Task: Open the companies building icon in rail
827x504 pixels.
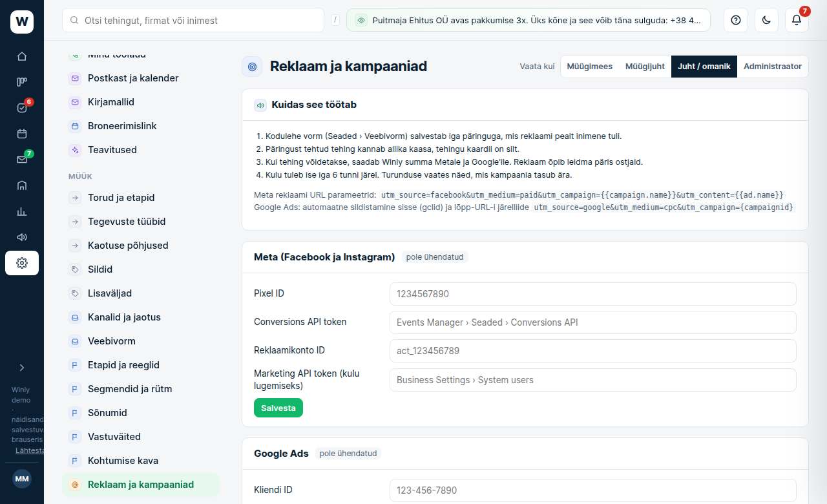Action: click(22, 185)
